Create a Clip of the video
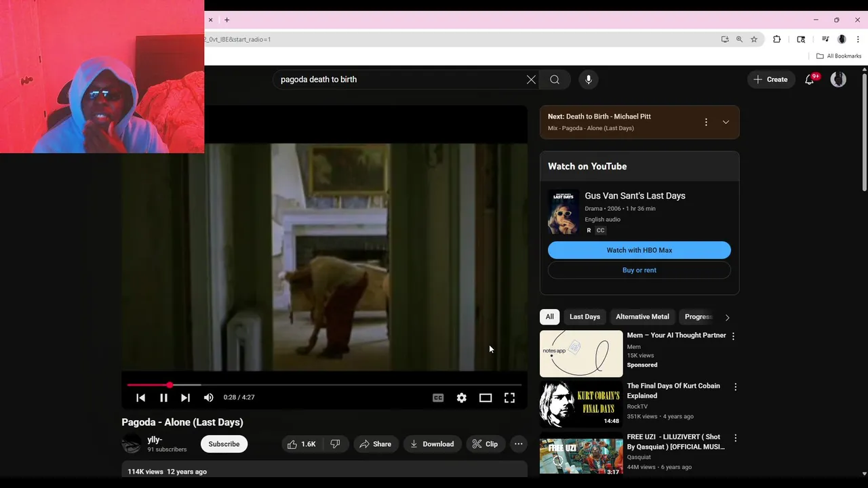The width and height of the screenshot is (868, 488). 485,444
